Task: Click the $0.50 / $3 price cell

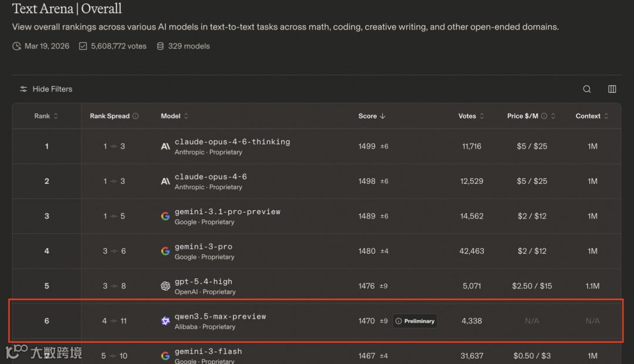Action: (x=532, y=356)
